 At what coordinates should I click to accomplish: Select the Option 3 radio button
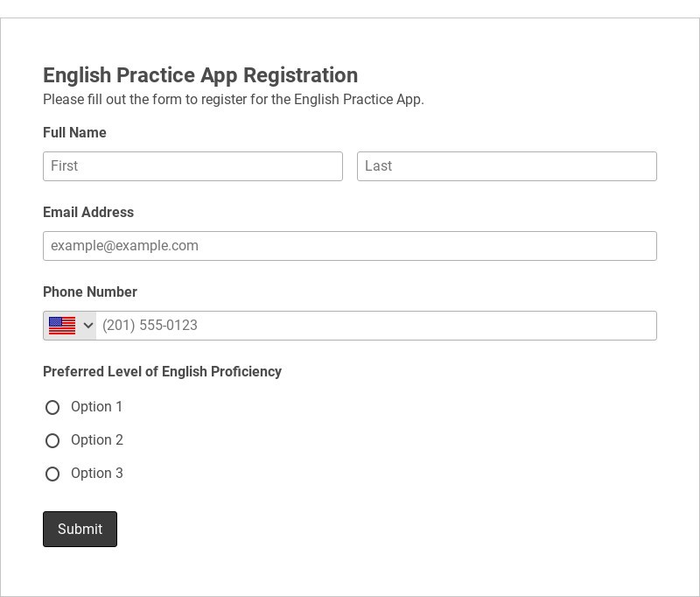point(52,474)
